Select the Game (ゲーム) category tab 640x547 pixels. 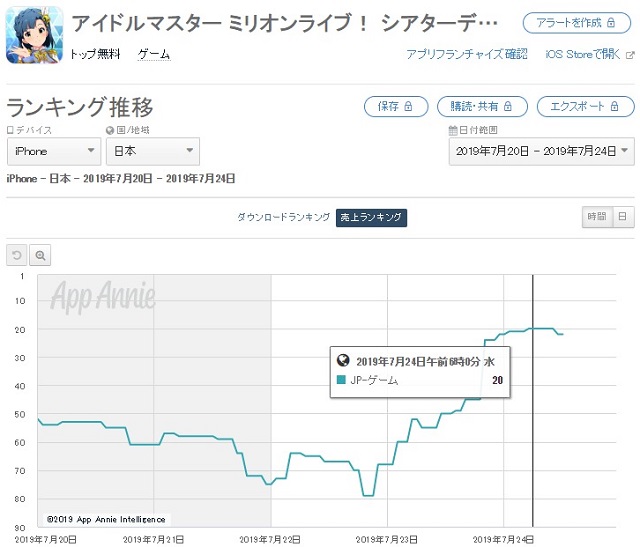pos(153,54)
